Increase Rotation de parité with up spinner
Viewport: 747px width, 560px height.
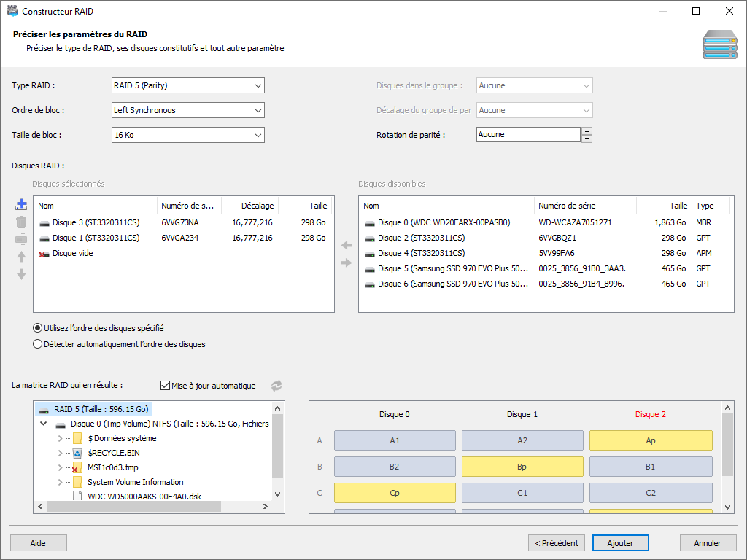[x=587, y=131]
